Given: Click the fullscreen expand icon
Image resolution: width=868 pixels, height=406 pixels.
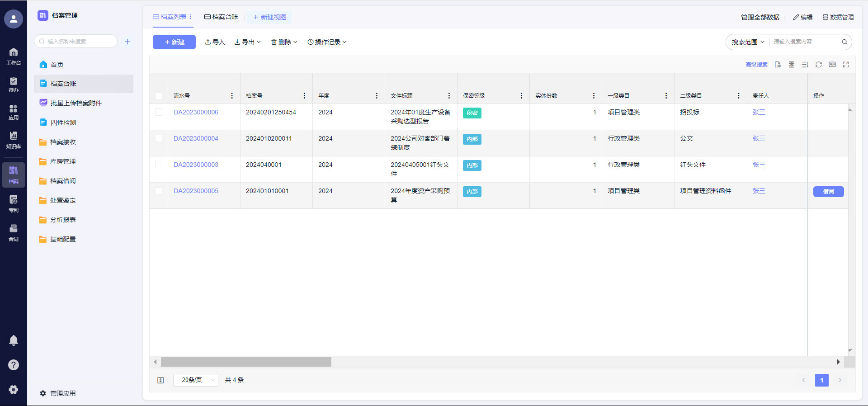Looking at the screenshot, I should coord(845,65).
